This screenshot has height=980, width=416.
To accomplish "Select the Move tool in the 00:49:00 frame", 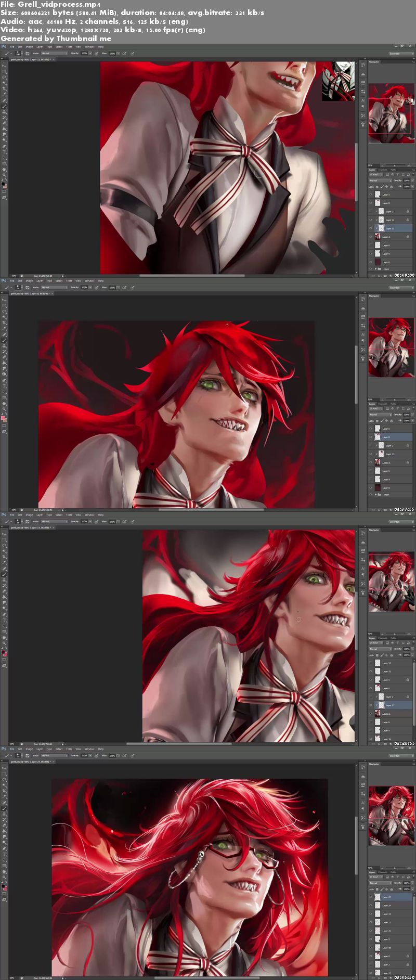I will point(4,66).
